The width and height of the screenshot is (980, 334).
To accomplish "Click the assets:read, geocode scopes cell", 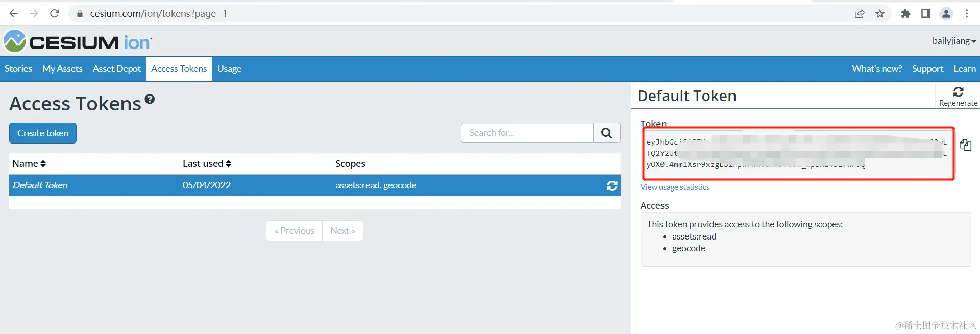I will tap(376, 185).
